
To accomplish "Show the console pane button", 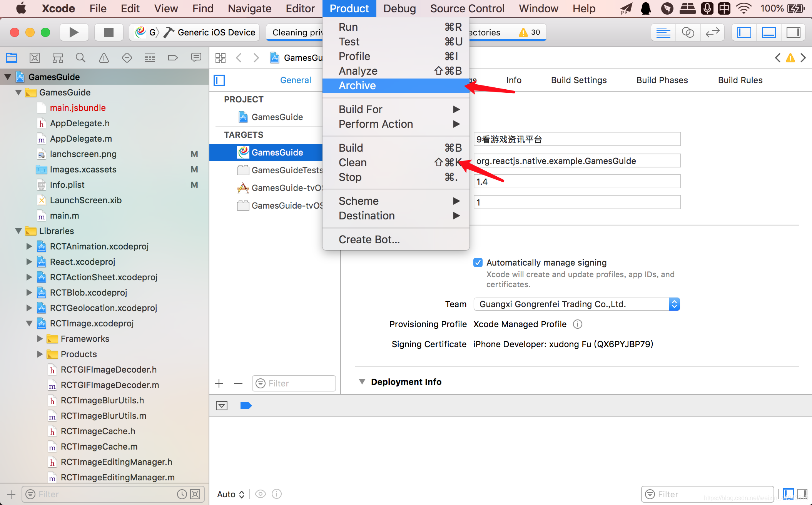I will tap(802, 494).
